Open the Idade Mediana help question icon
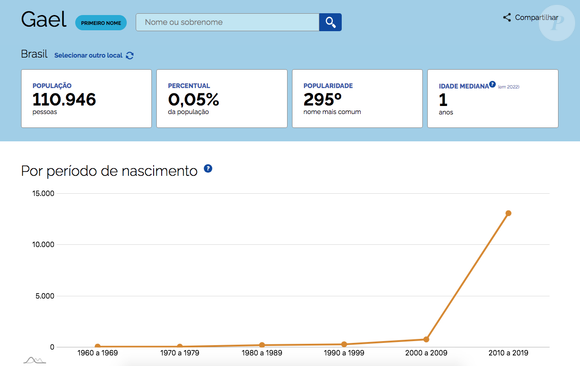Screen dimensions: 580x366 [492, 84]
